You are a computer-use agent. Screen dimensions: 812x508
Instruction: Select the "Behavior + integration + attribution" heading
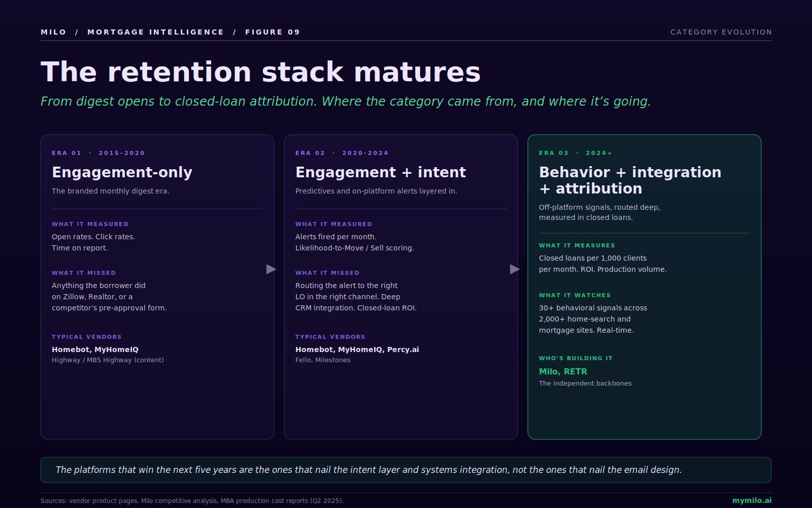[630, 180]
